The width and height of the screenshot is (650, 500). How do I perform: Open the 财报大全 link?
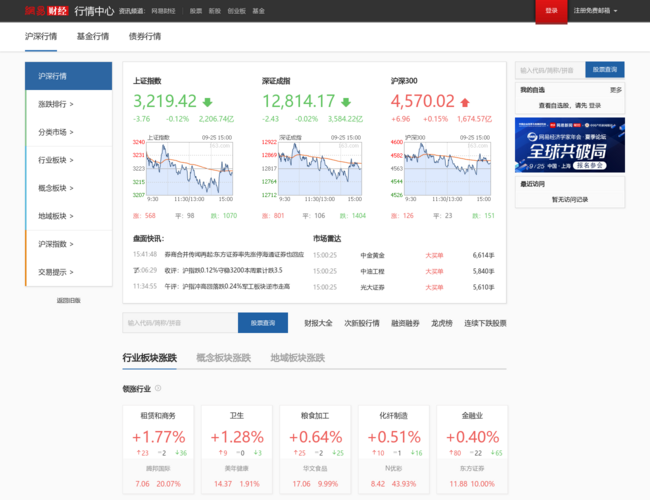coord(318,323)
